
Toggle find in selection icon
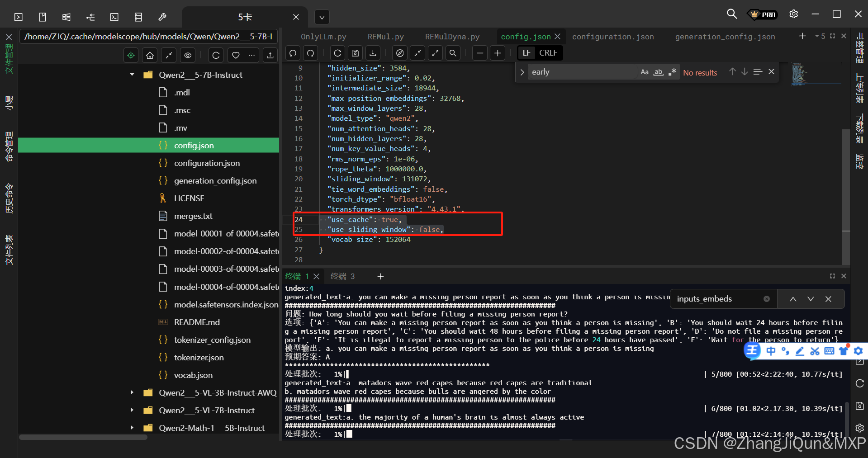758,72
